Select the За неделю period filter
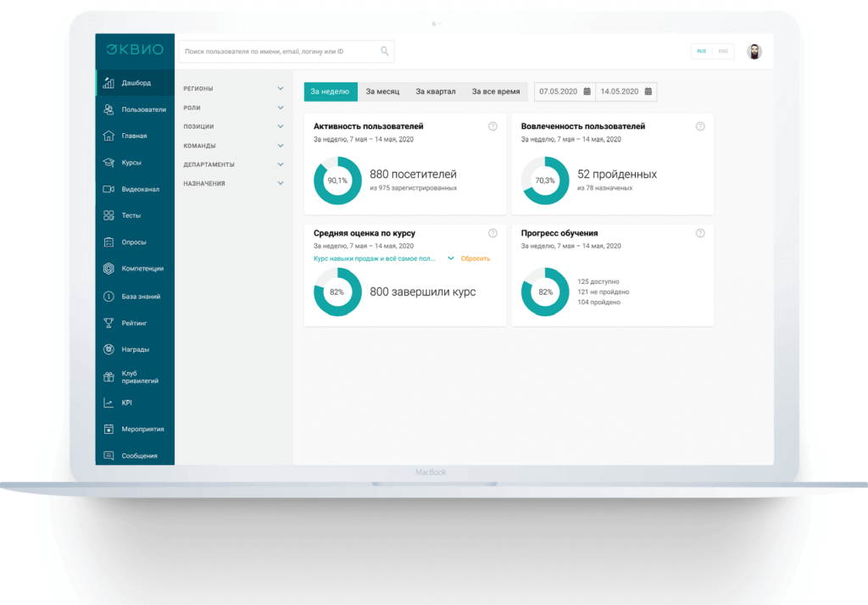The image size is (868, 605). [x=330, y=92]
